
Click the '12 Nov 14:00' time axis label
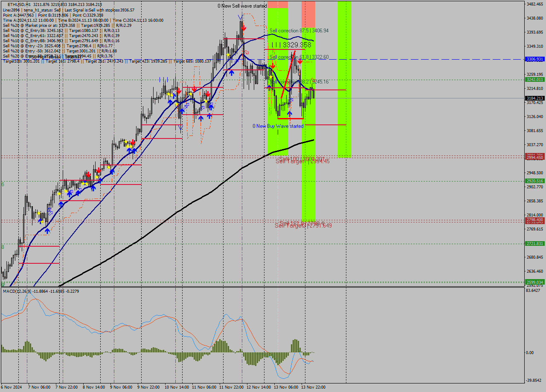pyautogui.click(x=258, y=387)
